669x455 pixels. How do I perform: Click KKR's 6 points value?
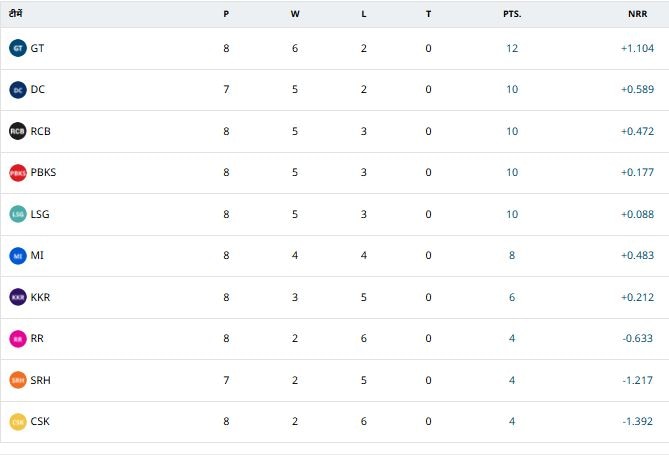512,297
